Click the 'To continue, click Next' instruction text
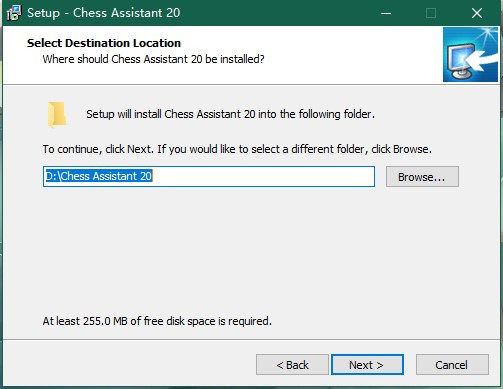The width and height of the screenshot is (503, 389). pyautogui.click(x=237, y=149)
